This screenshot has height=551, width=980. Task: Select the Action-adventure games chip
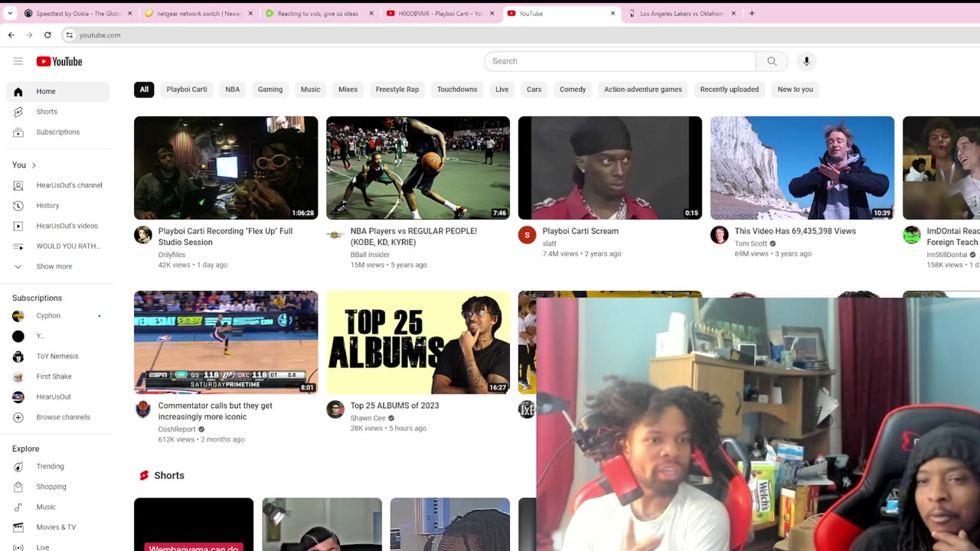[643, 90]
